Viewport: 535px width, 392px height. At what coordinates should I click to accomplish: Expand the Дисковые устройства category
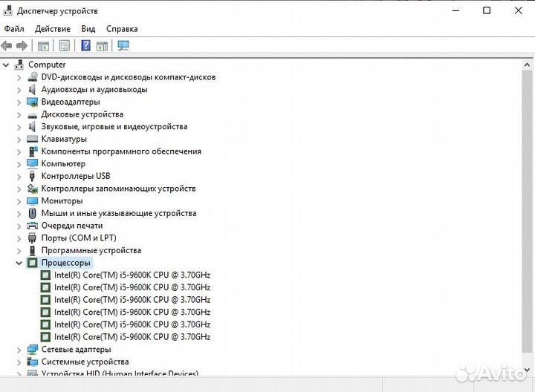pyautogui.click(x=19, y=114)
